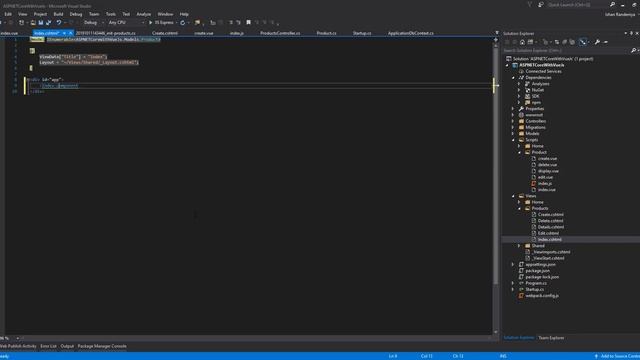Expand the Shared views folder
This screenshot has height=360, width=640.
(x=520, y=246)
